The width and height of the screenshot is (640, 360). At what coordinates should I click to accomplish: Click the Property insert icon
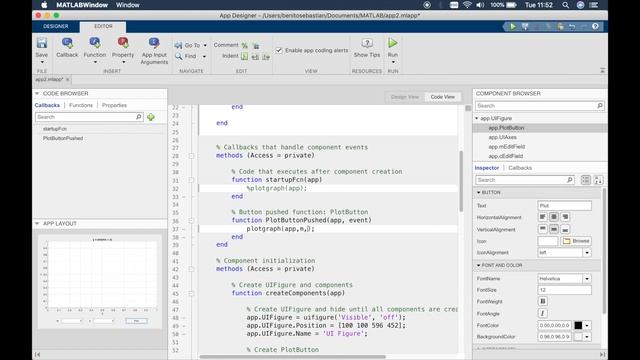(123, 43)
